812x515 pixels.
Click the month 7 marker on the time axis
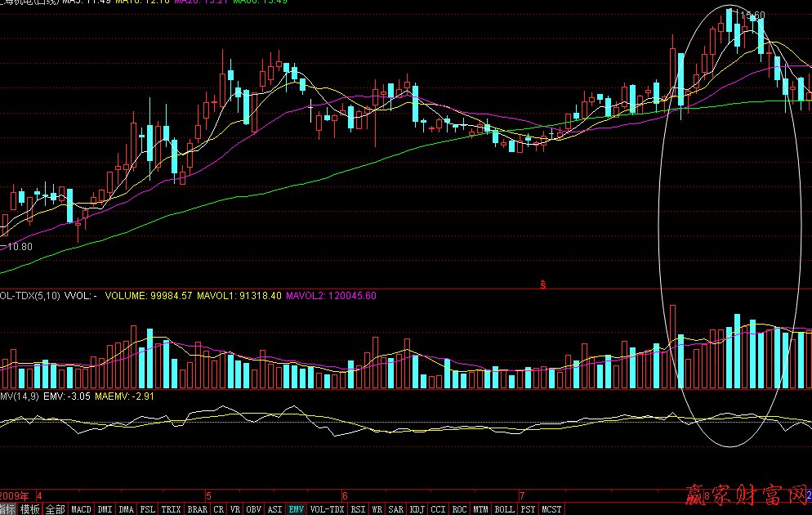point(521,495)
